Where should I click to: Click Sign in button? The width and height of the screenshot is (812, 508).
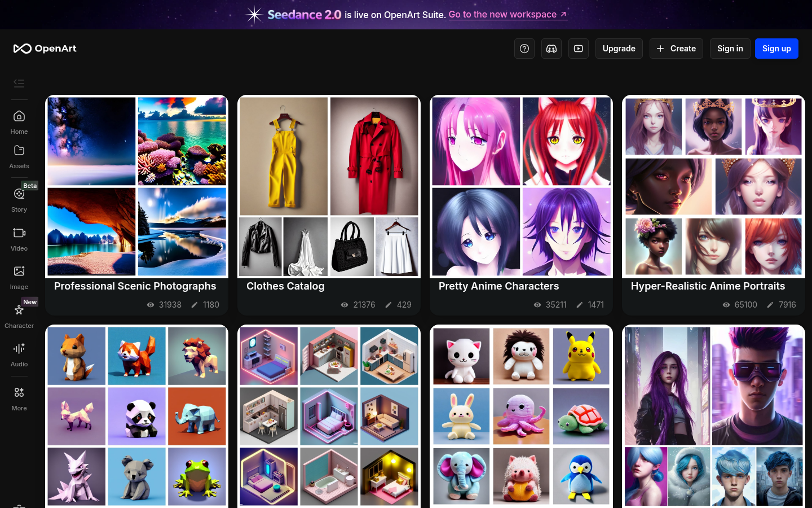(x=730, y=49)
